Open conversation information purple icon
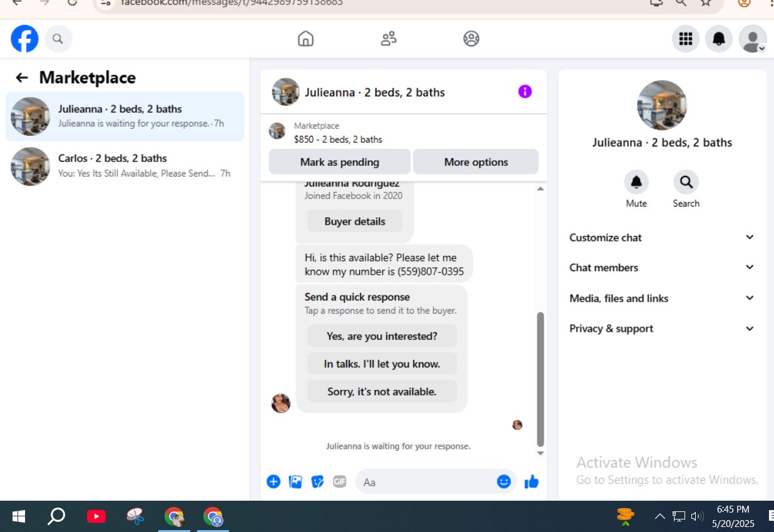 tap(525, 92)
